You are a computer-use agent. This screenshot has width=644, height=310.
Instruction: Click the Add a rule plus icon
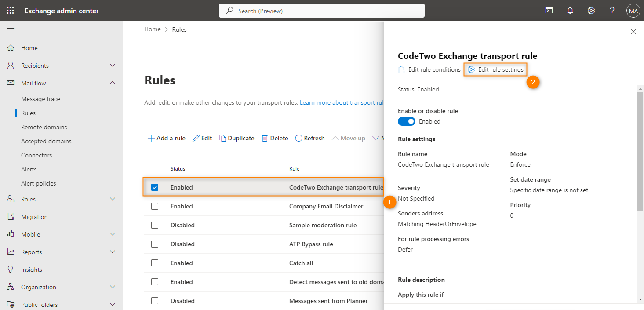coord(151,138)
